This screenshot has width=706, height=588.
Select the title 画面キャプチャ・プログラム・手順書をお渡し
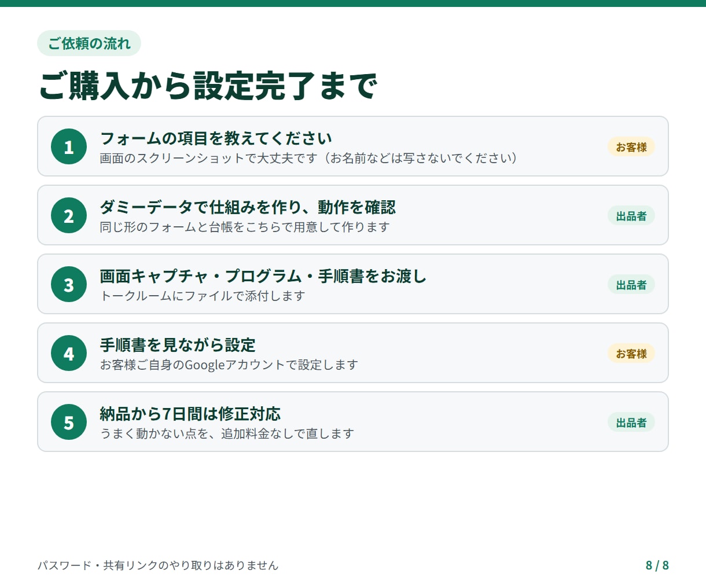(x=263, y=276)
